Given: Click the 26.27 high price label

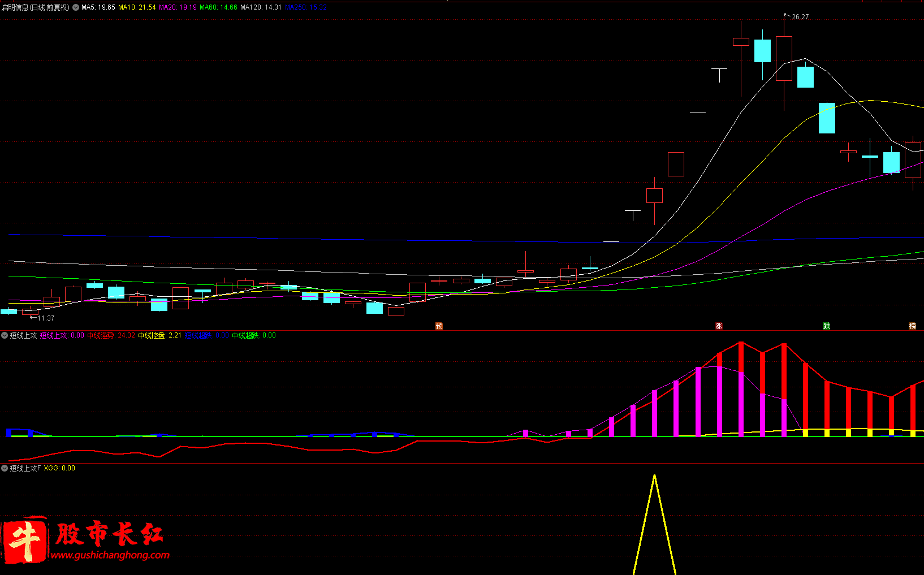Looking at the screenshot, I should (x=800, y=17).
